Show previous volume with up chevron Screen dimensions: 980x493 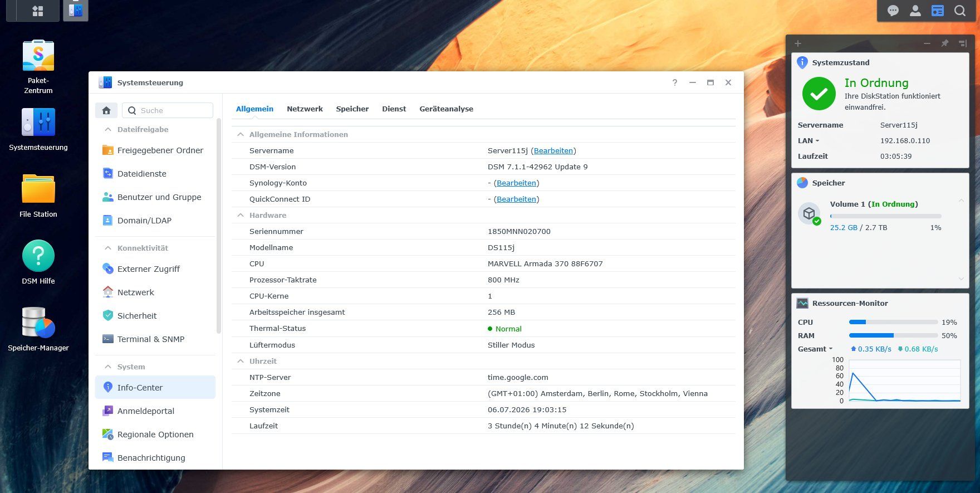pyautogui.click(x=961, y=200)
